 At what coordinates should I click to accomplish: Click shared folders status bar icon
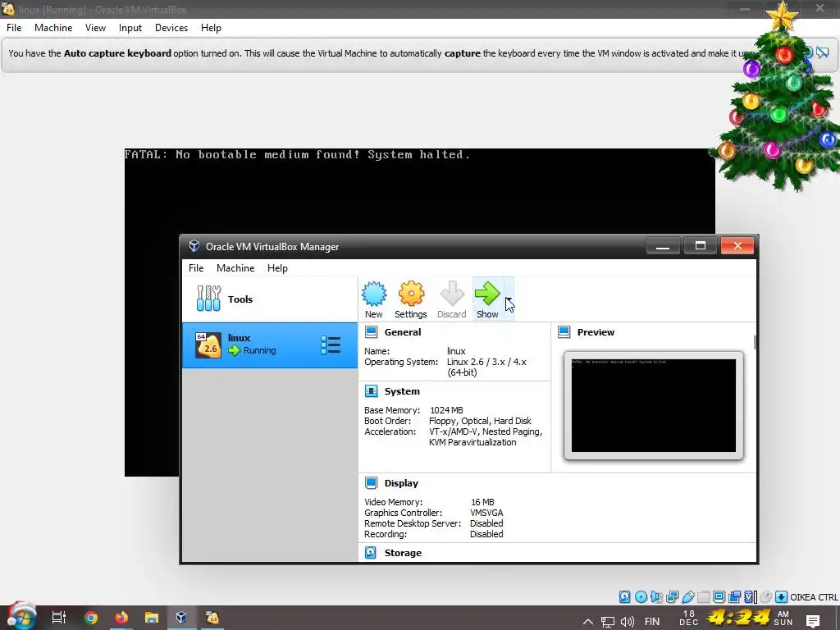(703, 597)
